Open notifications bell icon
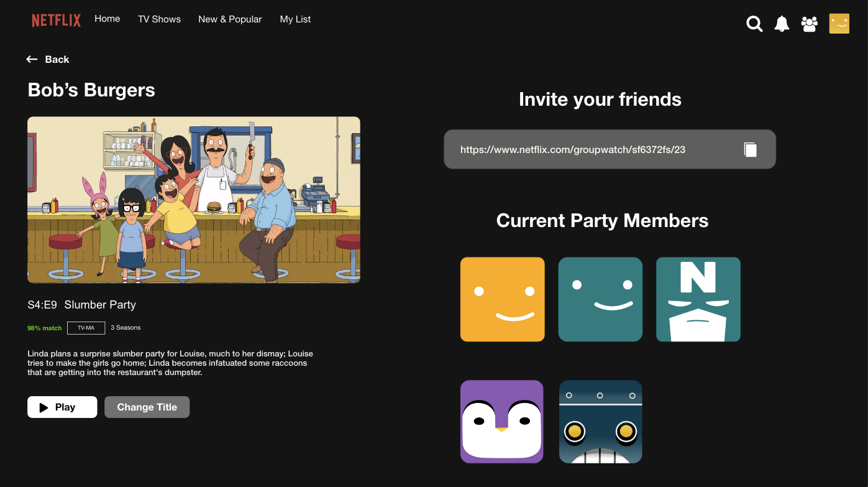Viewport: 868px width, 487px height. tap(782, 24)
